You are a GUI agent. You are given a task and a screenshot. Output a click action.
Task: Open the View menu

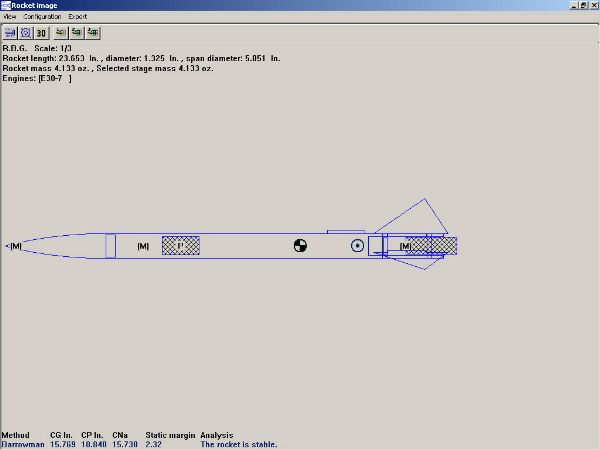(9, 17)
